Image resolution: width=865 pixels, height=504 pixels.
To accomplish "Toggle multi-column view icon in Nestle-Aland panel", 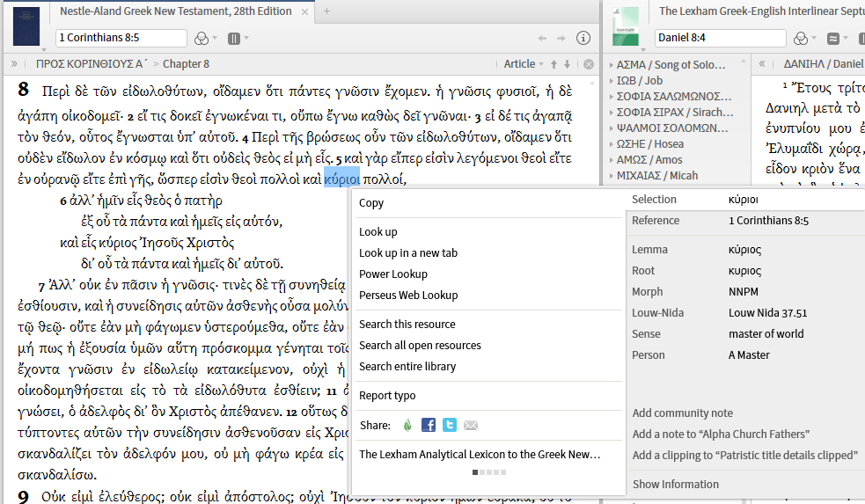I will click(234, 38).
